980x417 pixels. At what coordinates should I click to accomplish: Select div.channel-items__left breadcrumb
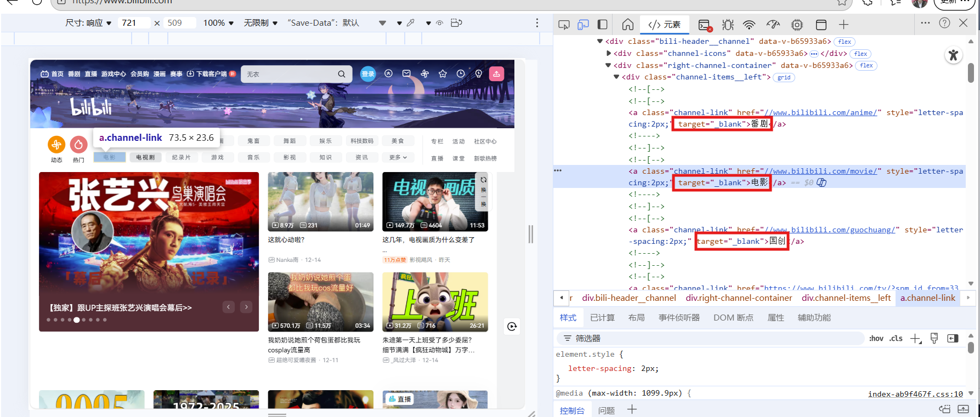tap(846, 298)
